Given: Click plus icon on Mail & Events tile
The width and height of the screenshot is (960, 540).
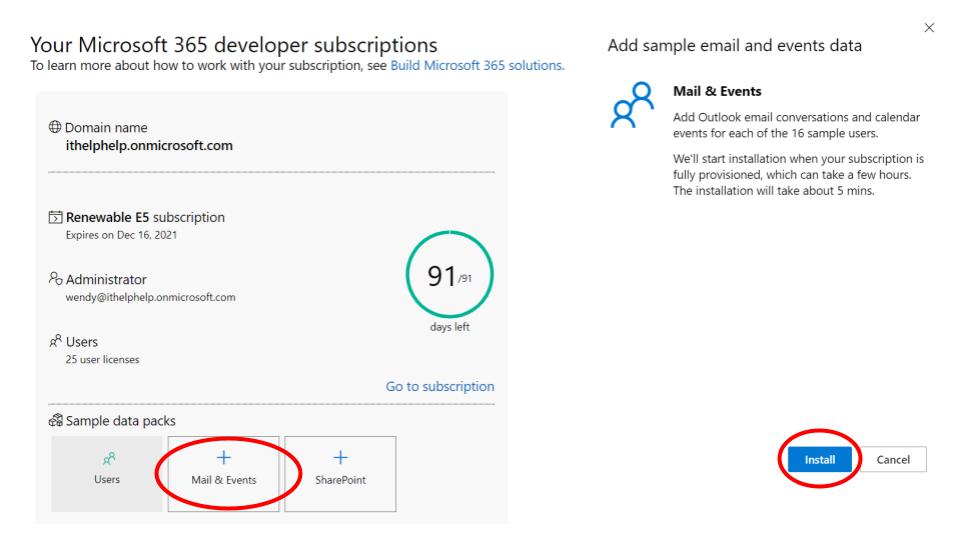Looking at the screenshot, I should (224, 457).
